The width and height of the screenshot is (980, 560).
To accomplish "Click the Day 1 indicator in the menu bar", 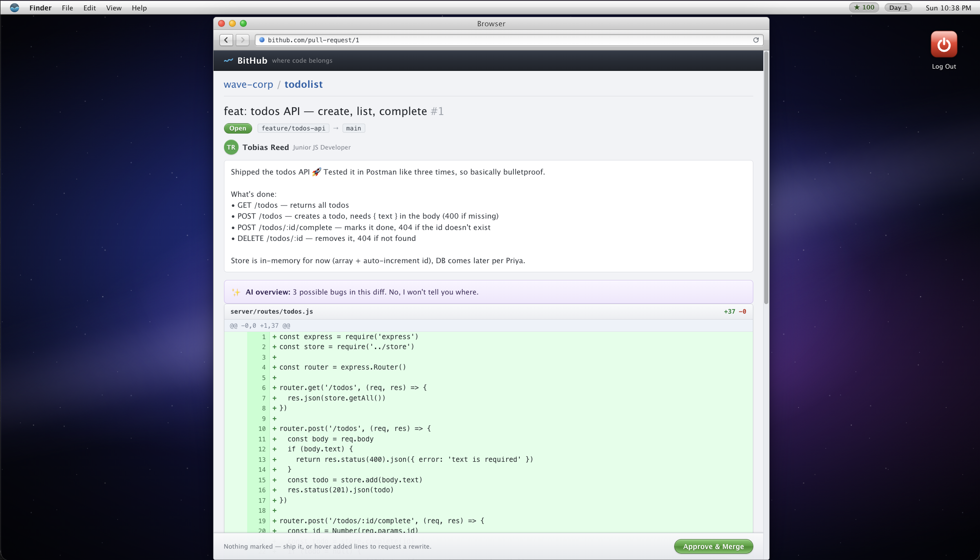I will coord(898,8).
